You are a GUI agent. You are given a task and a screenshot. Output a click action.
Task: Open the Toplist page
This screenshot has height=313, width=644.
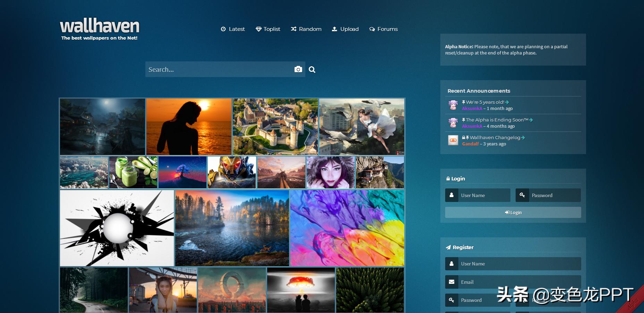click(x=268, y=29)
